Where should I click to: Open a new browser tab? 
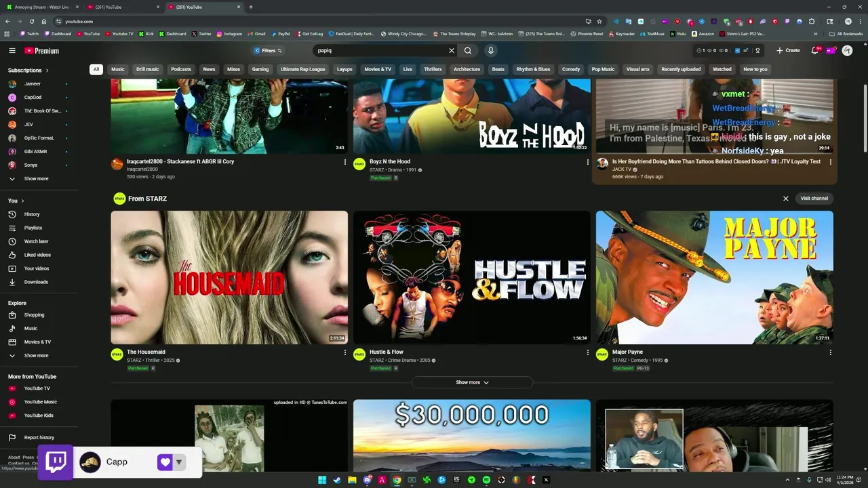pos(251,7)
